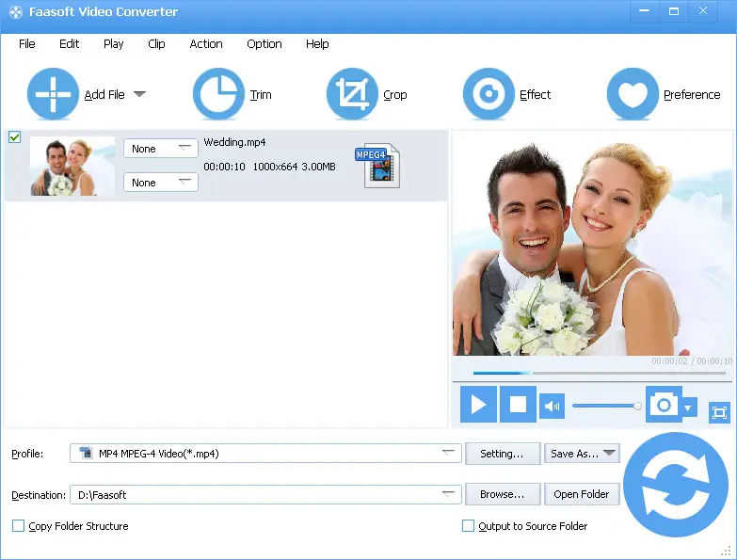This screenshot has height=560, width=737.
Task: Expand the Profile format dropdown
Action: point(449,454)
